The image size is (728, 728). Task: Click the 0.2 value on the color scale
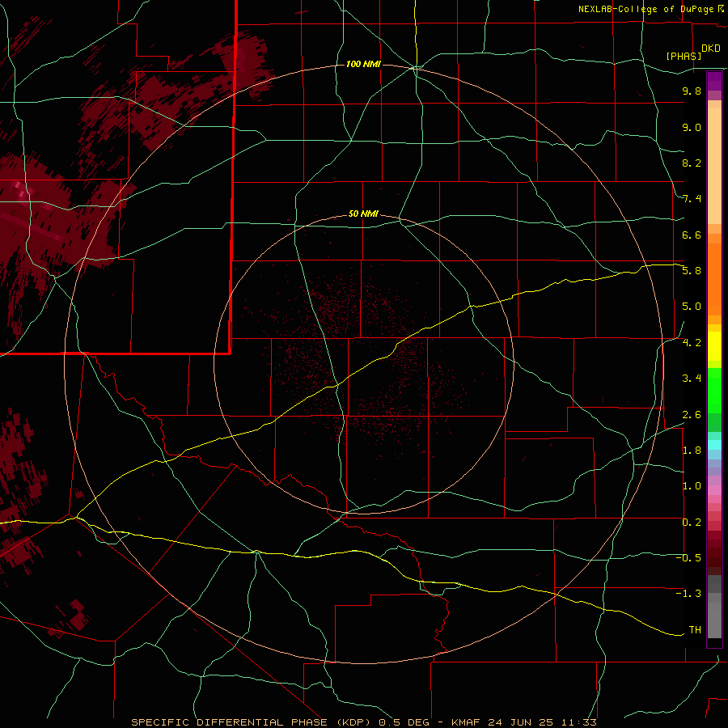coord(692,523)
